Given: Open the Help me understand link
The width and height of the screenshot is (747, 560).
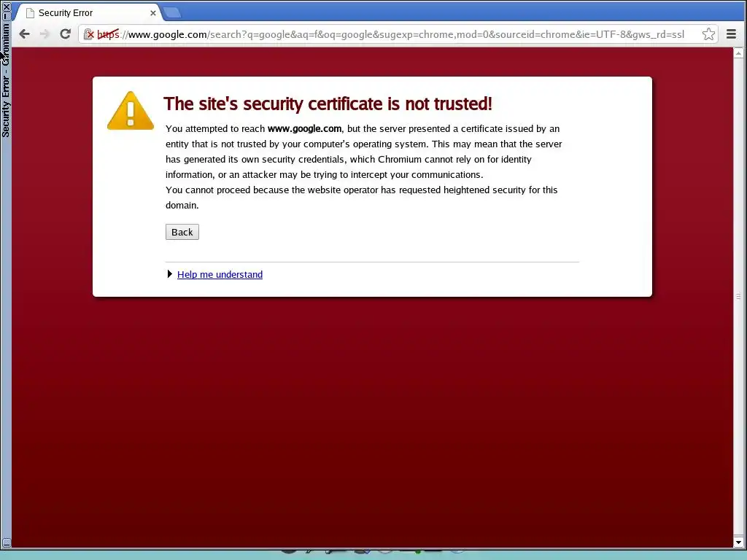Looking at the screenshot, I should tap(220, 274).
